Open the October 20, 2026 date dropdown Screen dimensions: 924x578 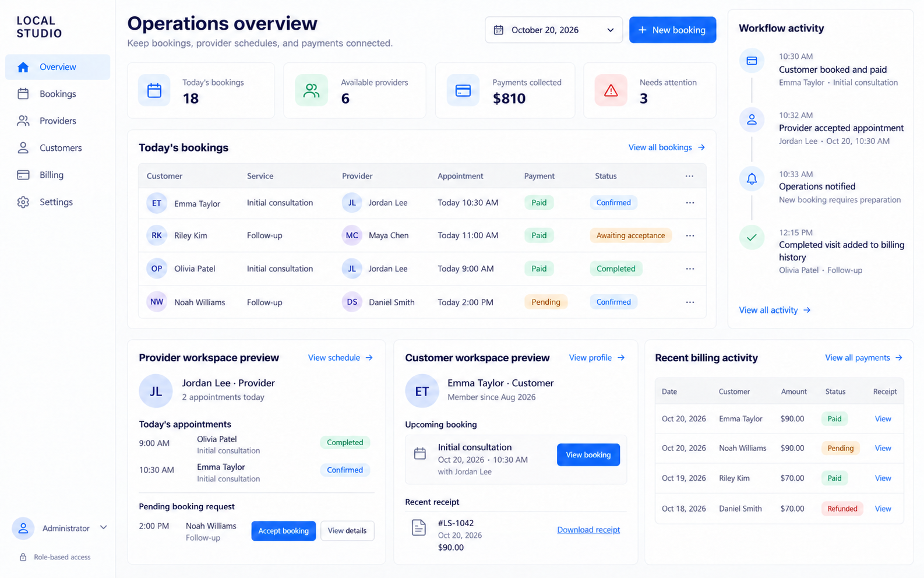tap(553, 30)
